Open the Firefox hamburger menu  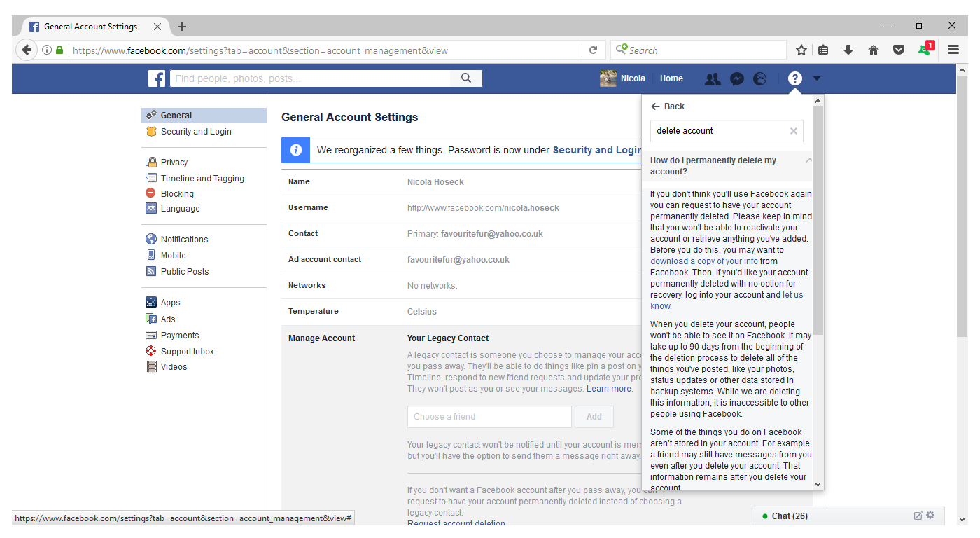click(x=953, y=50)
